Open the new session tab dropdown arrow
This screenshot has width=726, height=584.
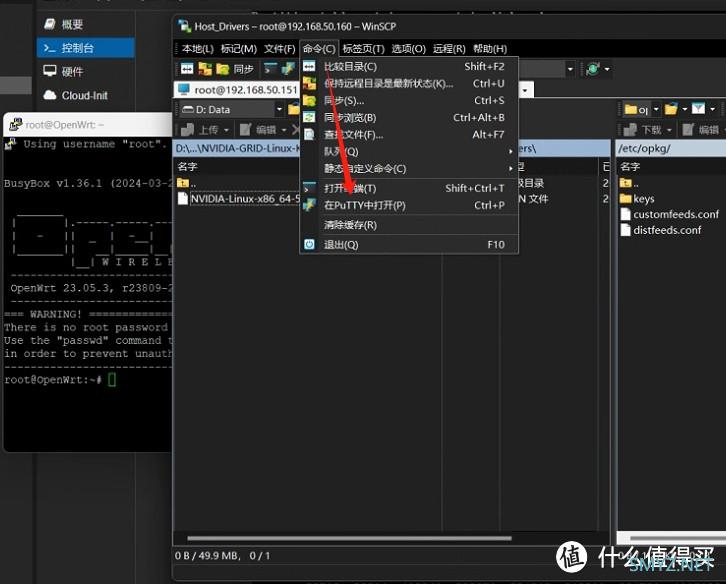coord(525,90)
